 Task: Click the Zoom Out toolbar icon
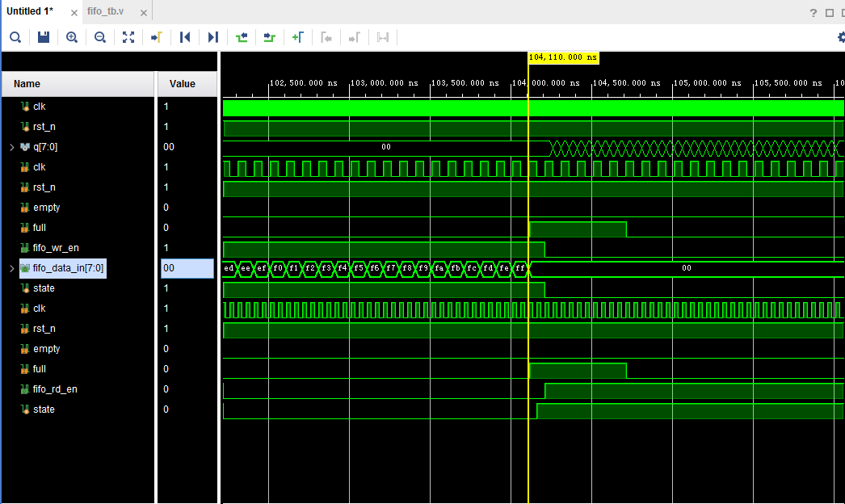100,37
